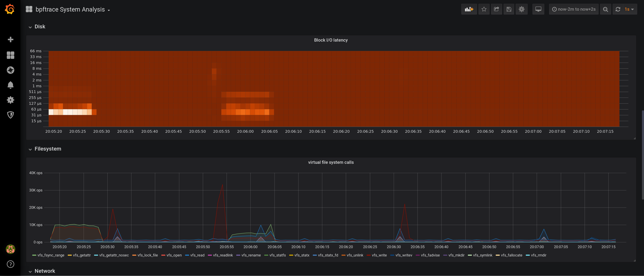Click the Add panel icon

[469, 9]
